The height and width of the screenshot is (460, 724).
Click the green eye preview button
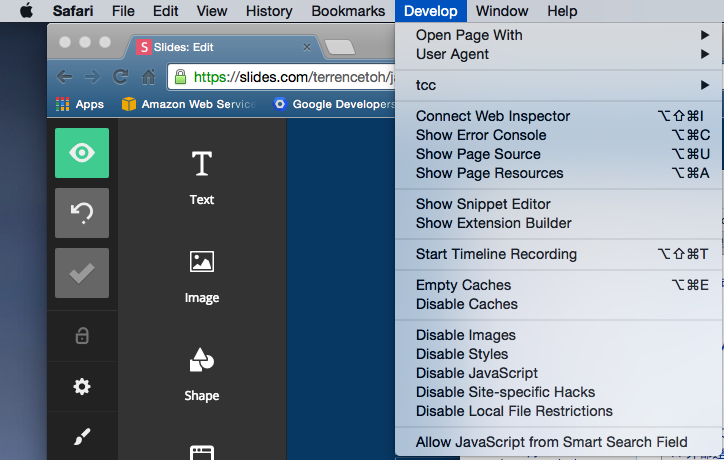tap(82, 153)
